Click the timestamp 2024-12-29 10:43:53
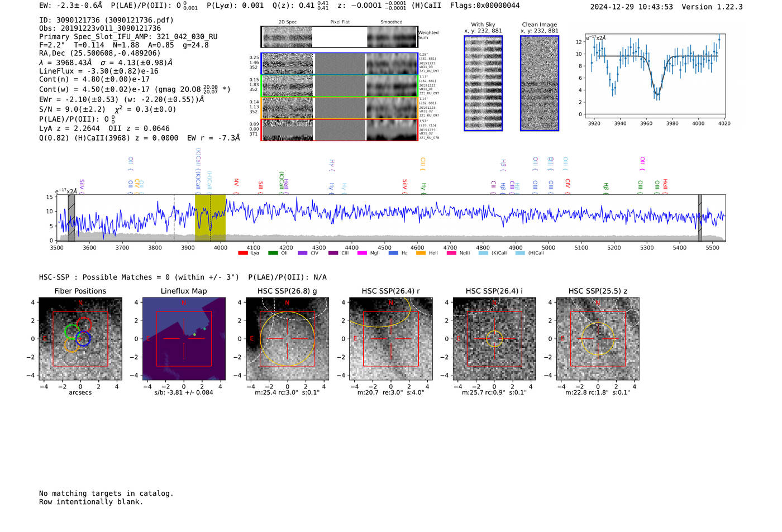 click(632, 7)
